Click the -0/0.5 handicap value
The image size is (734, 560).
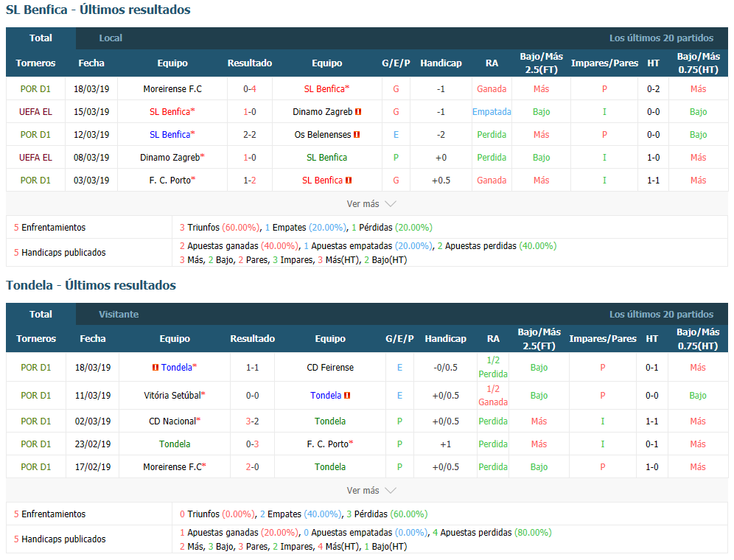tap(446, 368)
